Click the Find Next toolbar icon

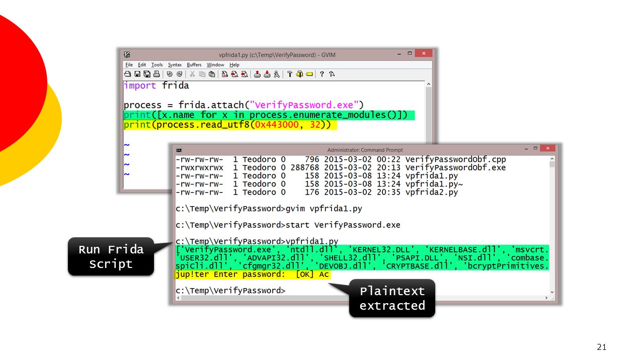point(234,74)
